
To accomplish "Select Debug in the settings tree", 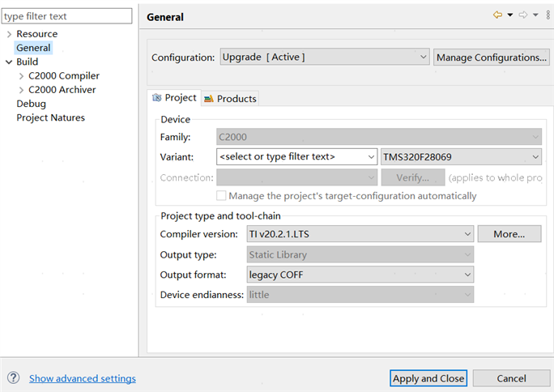I will [31, 104].
